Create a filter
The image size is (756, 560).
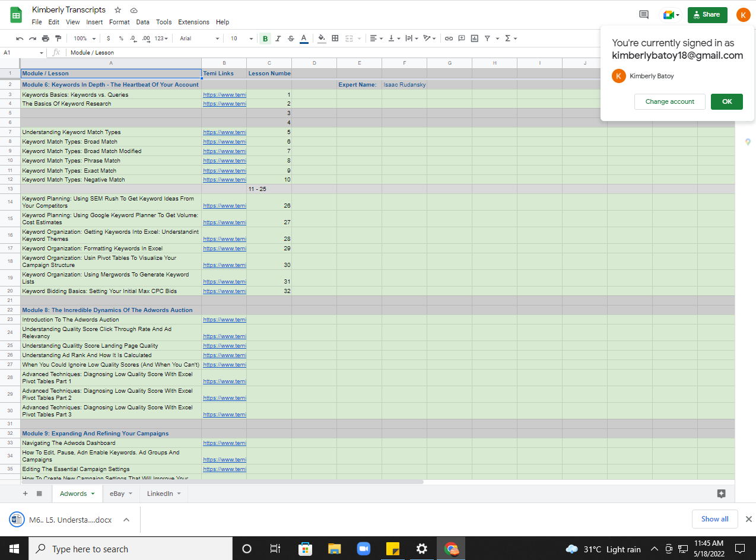coord(487,39)
